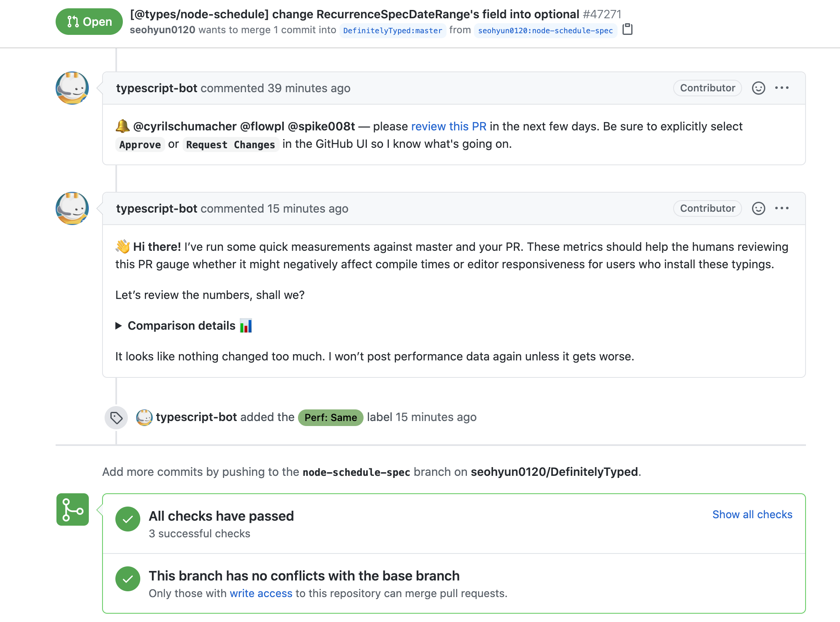Open the three-dot menu on the 39 minutes ago comment

782,88
